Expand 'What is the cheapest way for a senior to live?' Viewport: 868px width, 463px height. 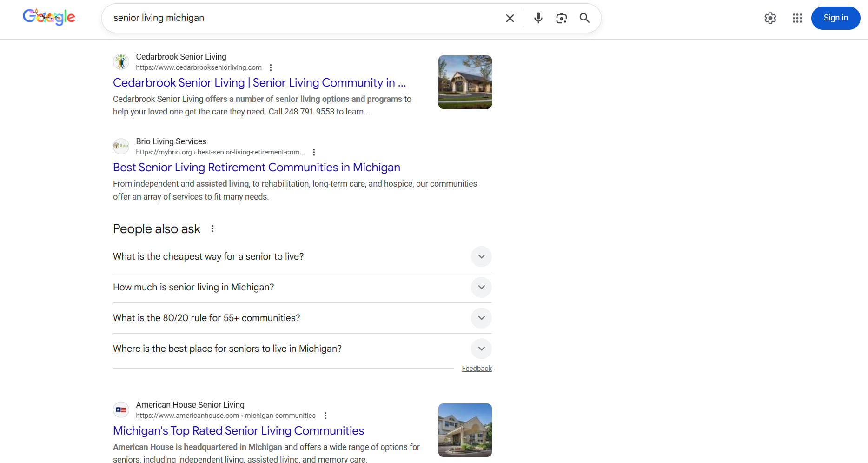[x=302, y=256]
